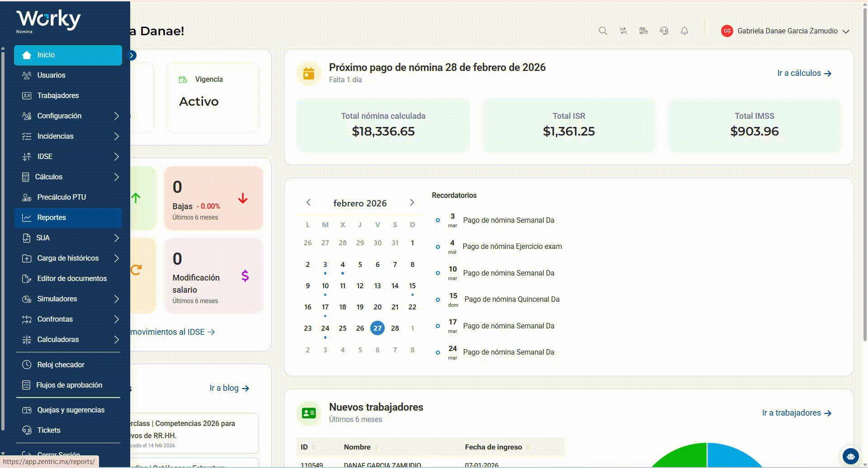This screenshot has height=468, width=868.
Task: Sort the table by the ID column icon
Action: point(313,447)
